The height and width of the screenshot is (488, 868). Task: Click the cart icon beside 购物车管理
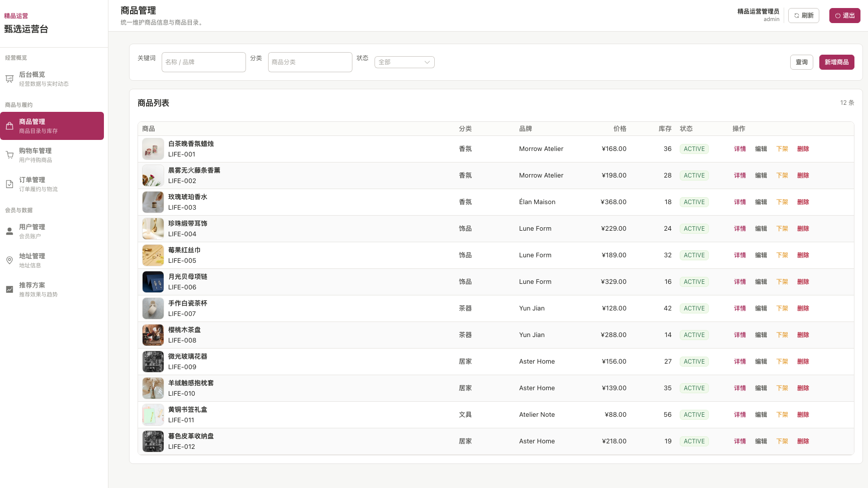(10, 155)
